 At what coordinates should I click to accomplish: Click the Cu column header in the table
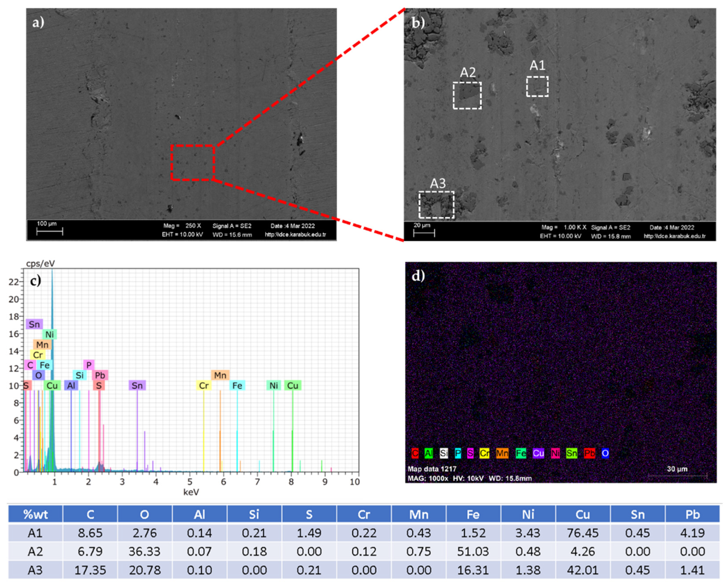[582, 514]
